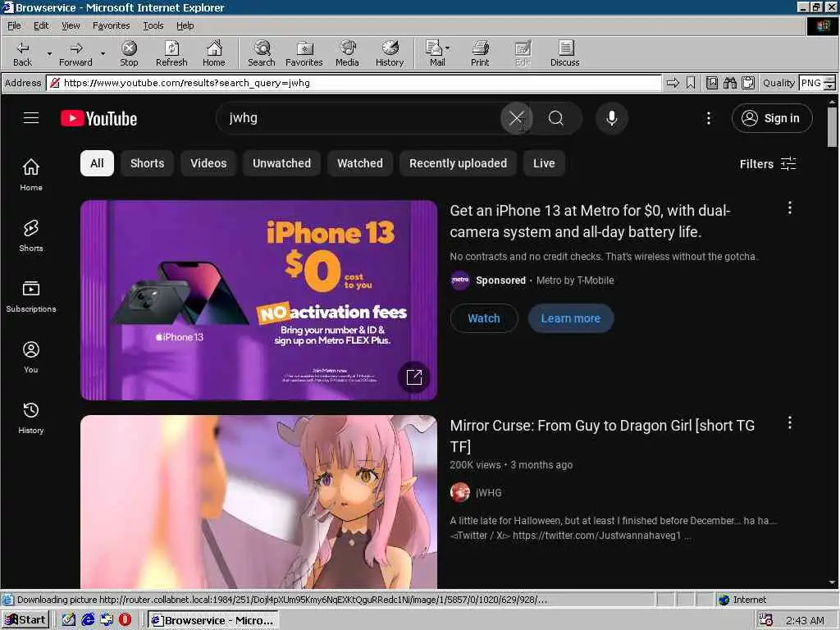This screenshot has width=840, height=630.
Task: Open options menu for Mirror Curse video
Action: pos(790,422)
